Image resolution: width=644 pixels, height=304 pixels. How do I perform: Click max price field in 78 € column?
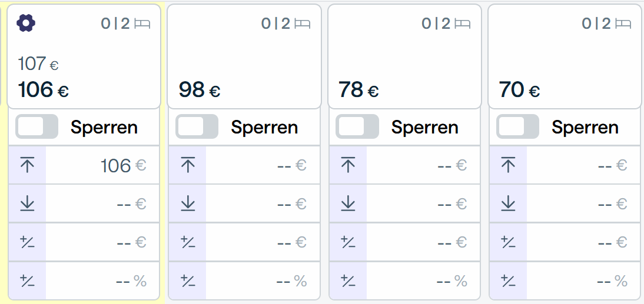pyautogui.click(x=423, y=165)
